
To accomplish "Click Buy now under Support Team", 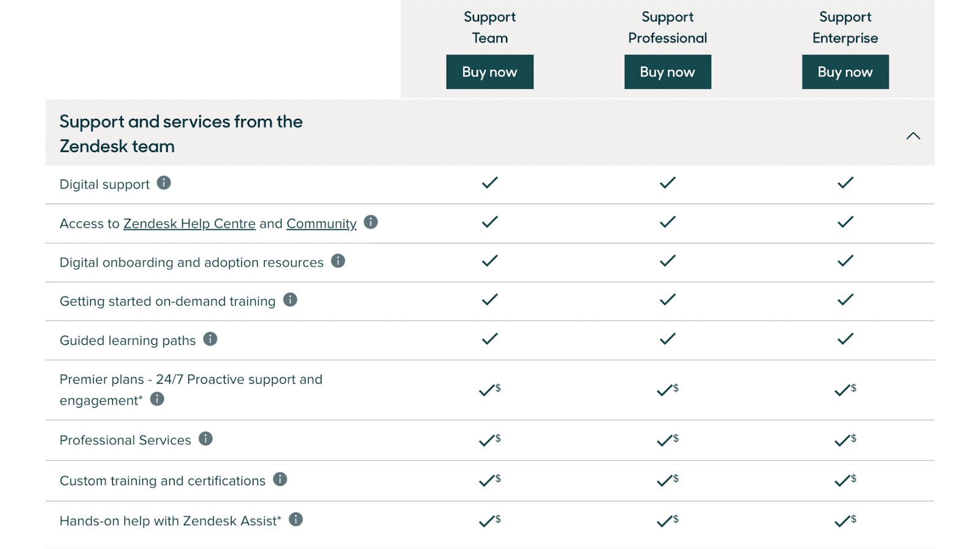I will 489,72.
